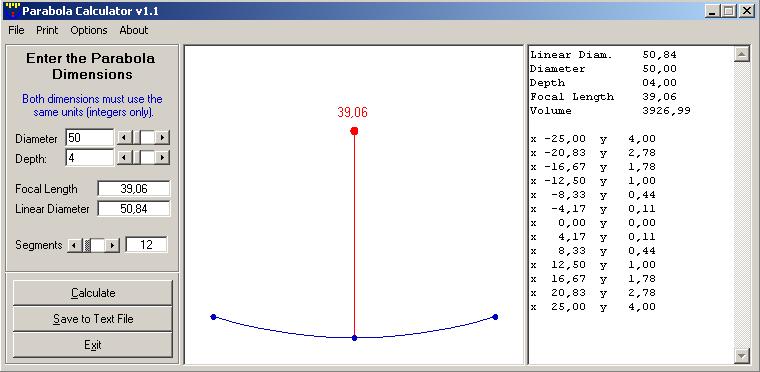This screenshot has height=372, width=760.
Task: Open the Print menu
Action: tap(47, 30)
